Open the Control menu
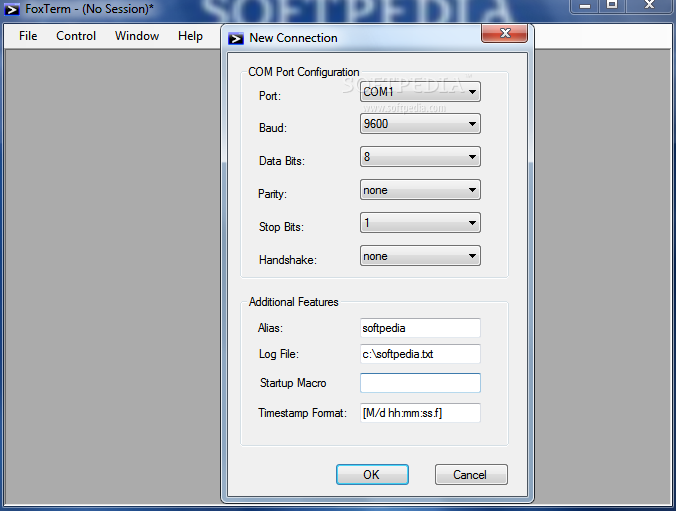Screen dimensions: 676x511 point(76,36)
